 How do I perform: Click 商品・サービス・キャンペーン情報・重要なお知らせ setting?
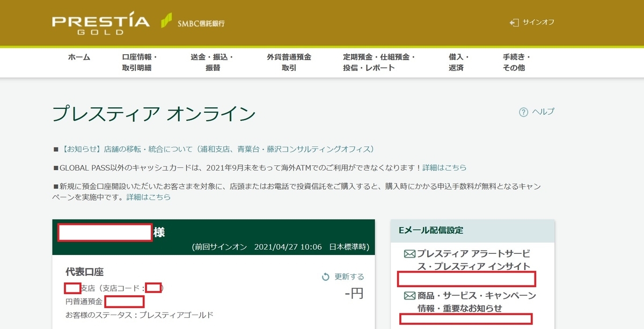tap(477, 302)
